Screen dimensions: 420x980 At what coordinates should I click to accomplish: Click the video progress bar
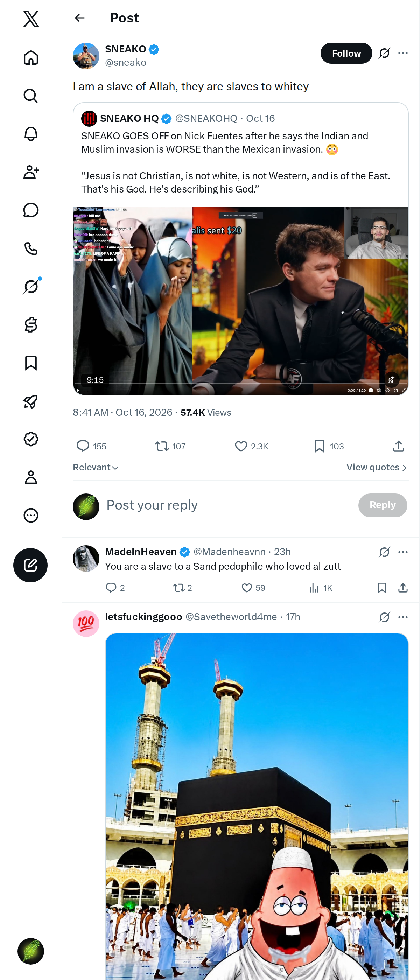240,384
